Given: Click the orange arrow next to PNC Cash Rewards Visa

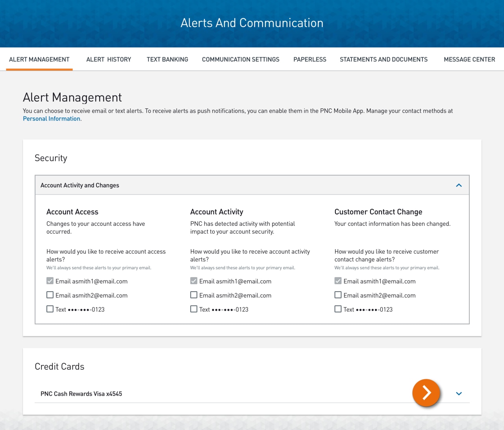Looking at the screenshot, I should click(426, 393).
